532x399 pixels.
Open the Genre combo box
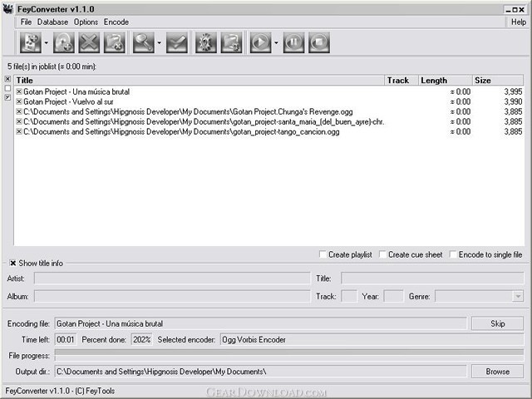coord(479,296)
